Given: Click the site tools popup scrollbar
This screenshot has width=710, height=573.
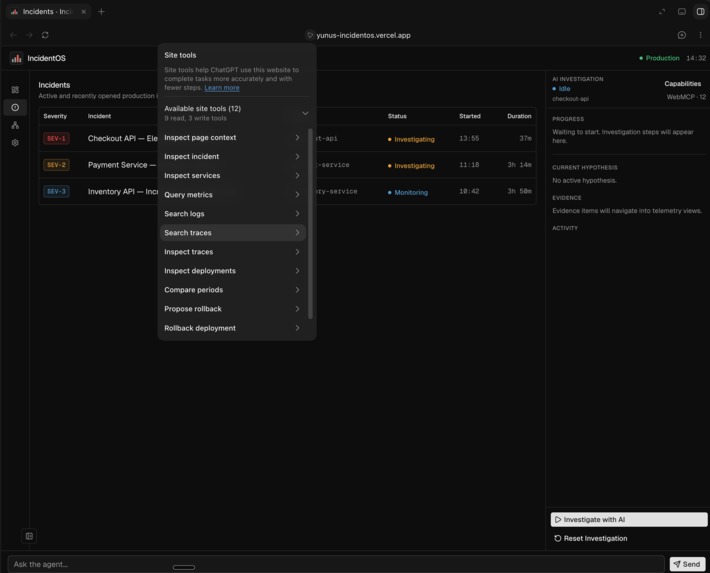Looking at the screenshot, I should 310,224.
